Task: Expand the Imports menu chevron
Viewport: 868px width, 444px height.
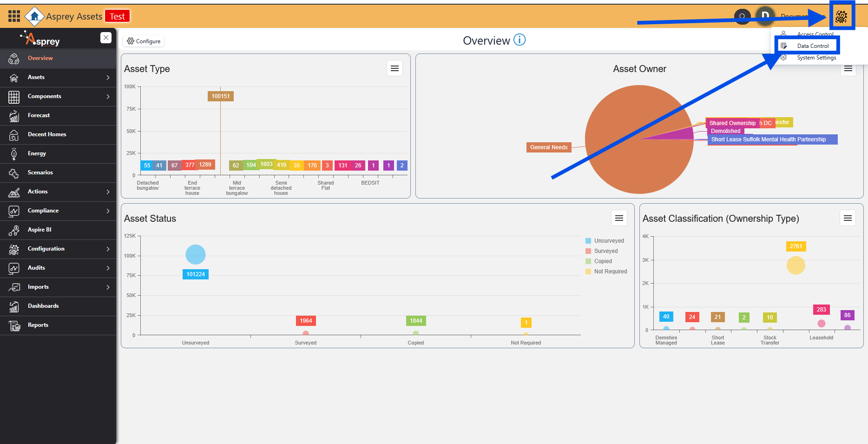Action: coord(108,287)
